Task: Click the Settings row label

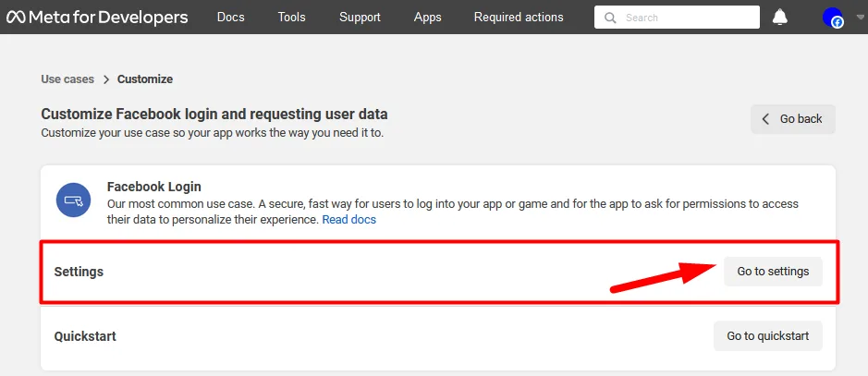Action: (x=79, y=272)
